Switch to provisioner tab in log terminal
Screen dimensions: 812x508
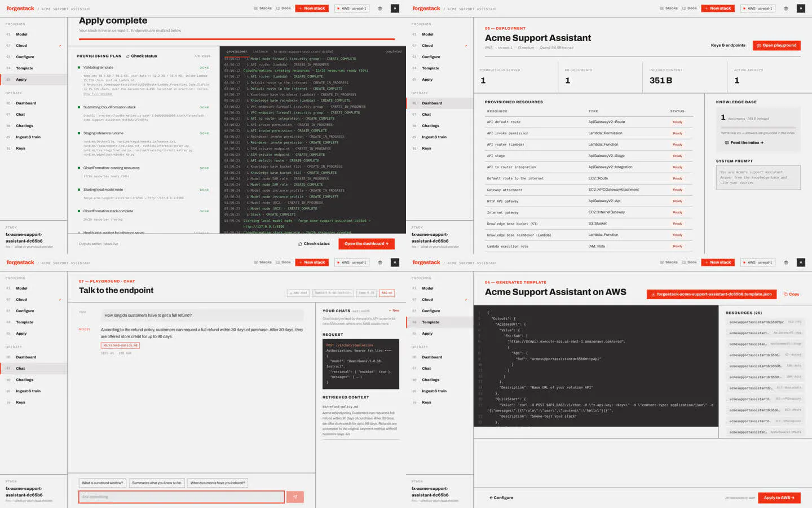(237, 51)
